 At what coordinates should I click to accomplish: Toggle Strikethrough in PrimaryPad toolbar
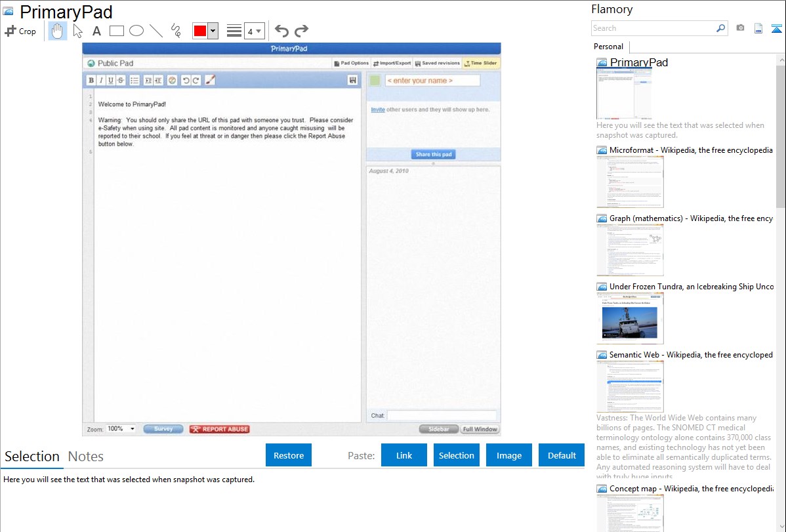[121, 80]
